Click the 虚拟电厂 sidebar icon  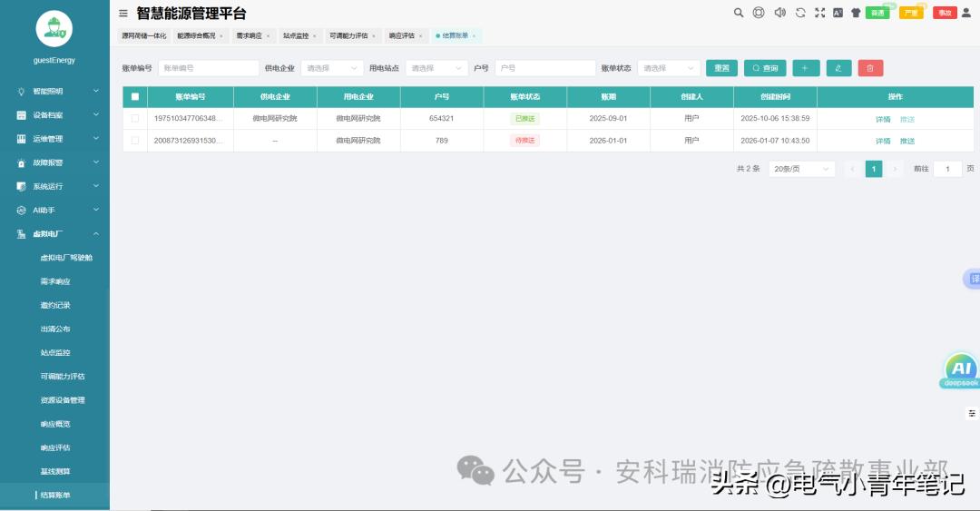coord(21,234)
